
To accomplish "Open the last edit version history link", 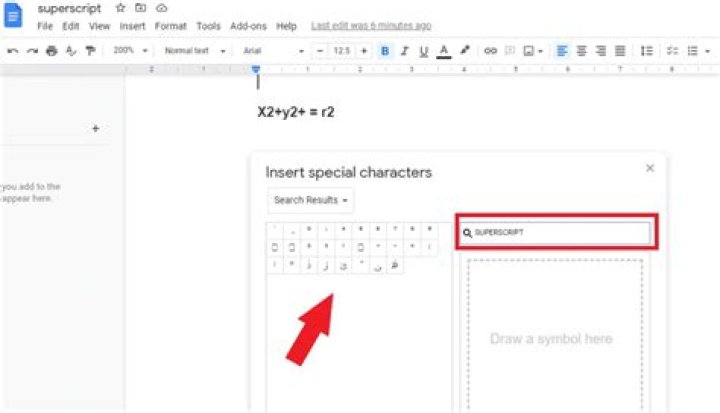I will [x=371, y=26].
